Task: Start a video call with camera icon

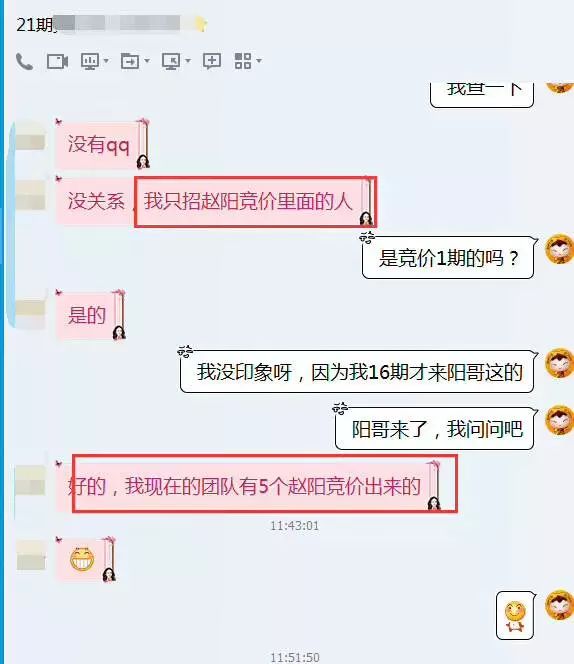Action: (x=57, y=61)
